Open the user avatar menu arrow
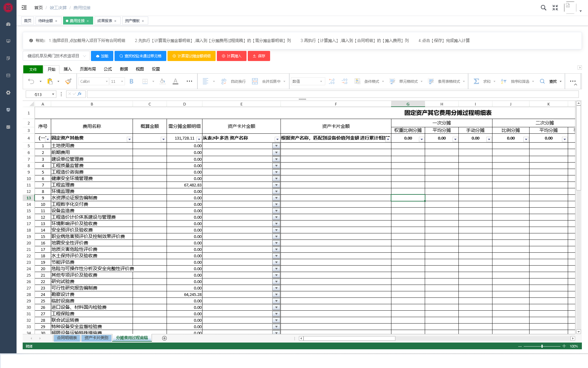 click(581, 11)
